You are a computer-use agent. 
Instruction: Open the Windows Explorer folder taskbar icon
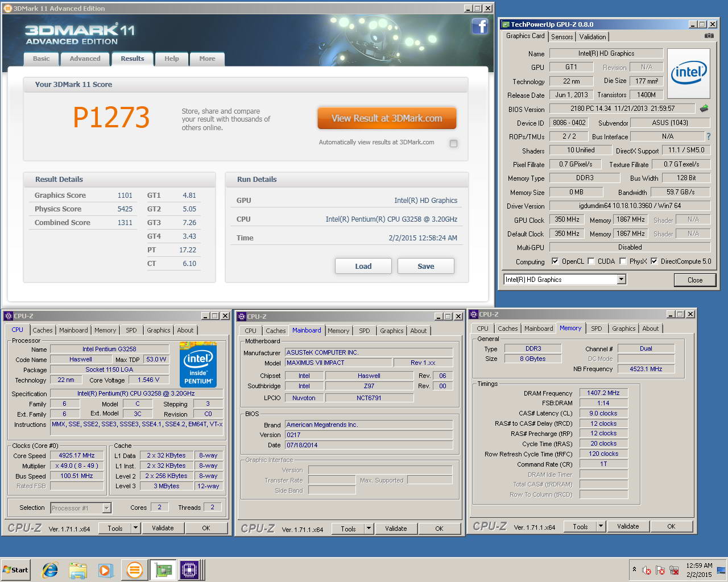[x=78, y=570]
